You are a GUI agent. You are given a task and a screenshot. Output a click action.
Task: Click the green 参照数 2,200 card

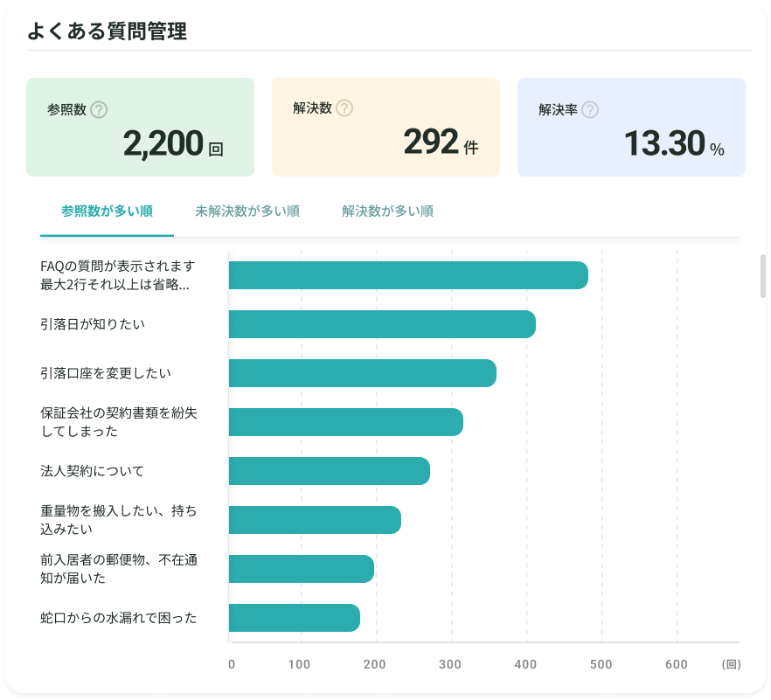(x=140, y=127)
